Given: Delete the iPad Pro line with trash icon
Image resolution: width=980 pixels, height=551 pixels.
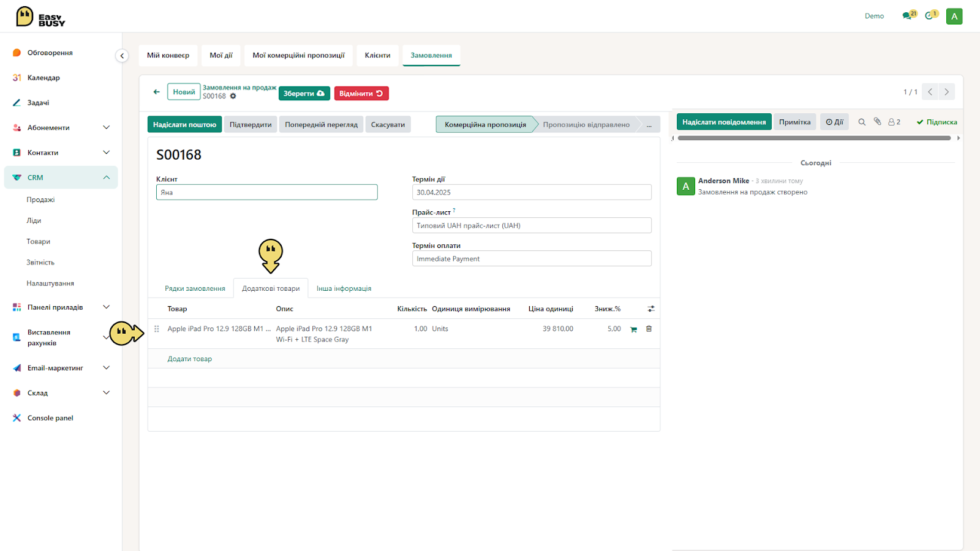Looking at the screenshot, I should pos(649,329).
